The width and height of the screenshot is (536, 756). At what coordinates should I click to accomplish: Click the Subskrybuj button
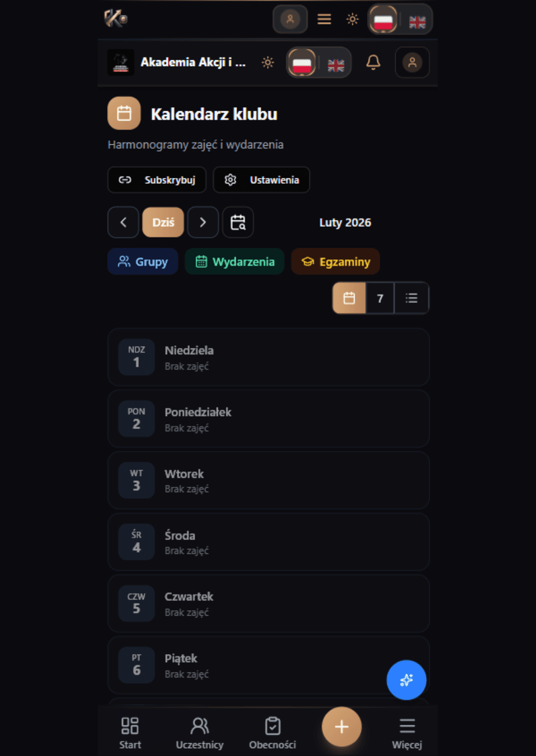157,180
